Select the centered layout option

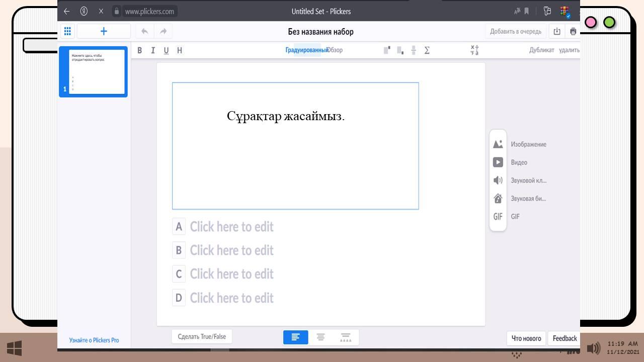tap(320, 337)
